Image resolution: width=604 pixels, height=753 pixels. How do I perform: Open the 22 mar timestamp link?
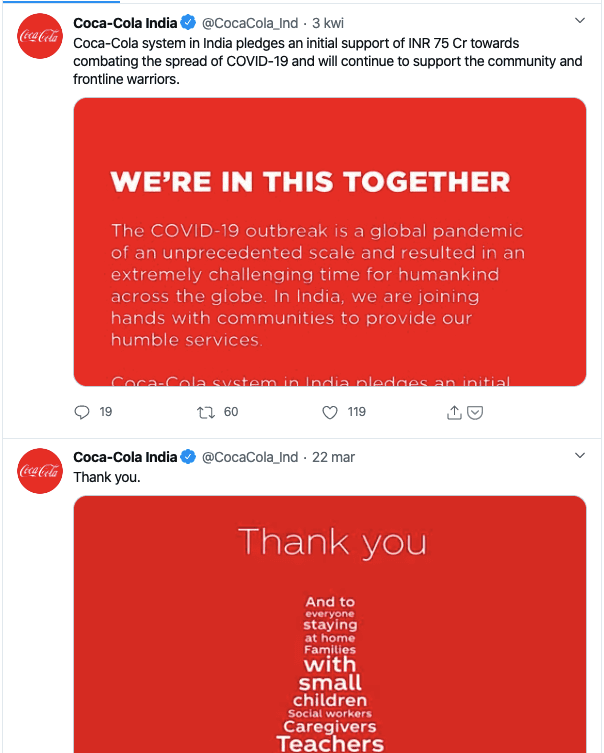point(333,457)
